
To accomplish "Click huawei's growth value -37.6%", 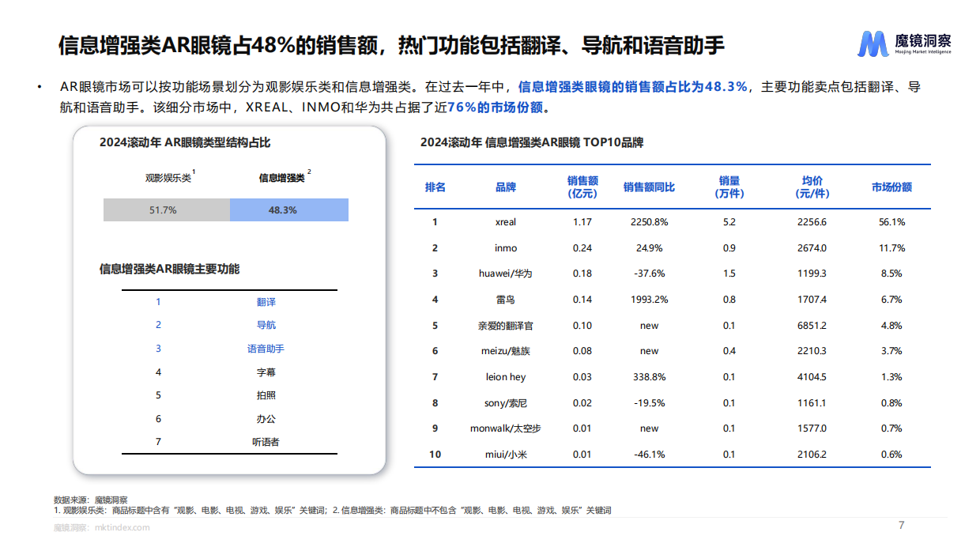I will click(649, 274).
